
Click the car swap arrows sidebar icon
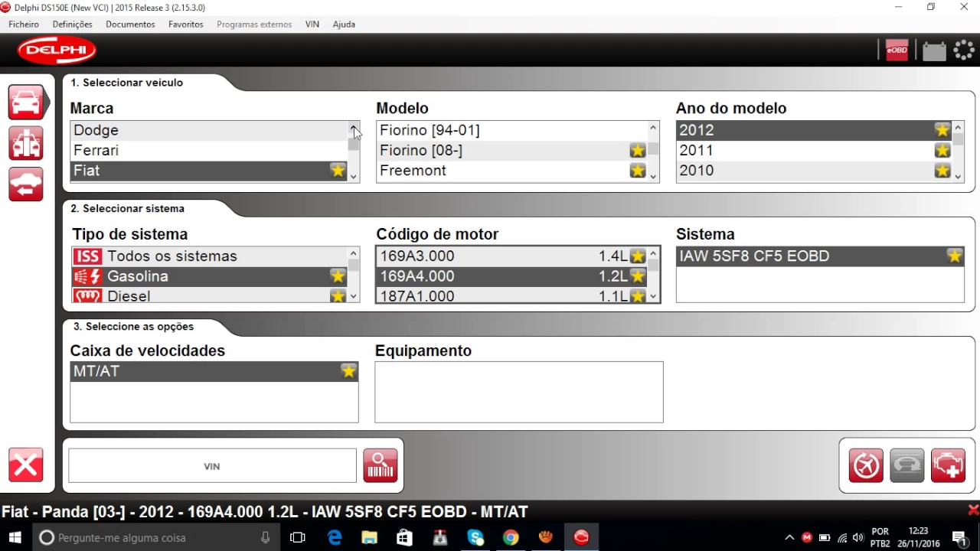click(26, 184)
